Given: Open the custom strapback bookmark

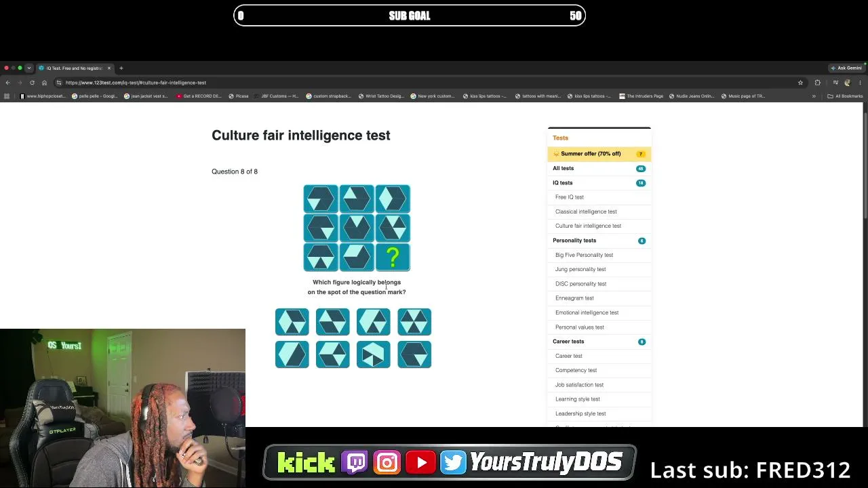Looking at the screenshot, I should (329, 96).
